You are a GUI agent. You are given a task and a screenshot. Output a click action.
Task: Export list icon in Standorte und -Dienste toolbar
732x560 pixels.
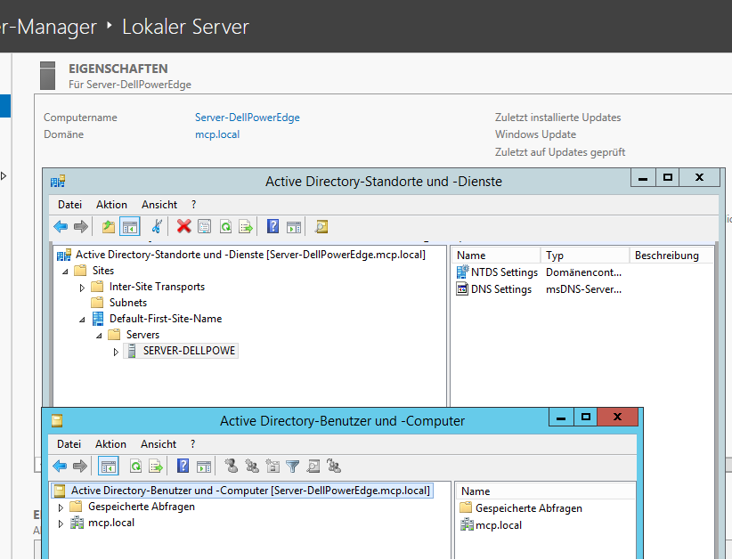pyautogui.click(x=246, y=227)
